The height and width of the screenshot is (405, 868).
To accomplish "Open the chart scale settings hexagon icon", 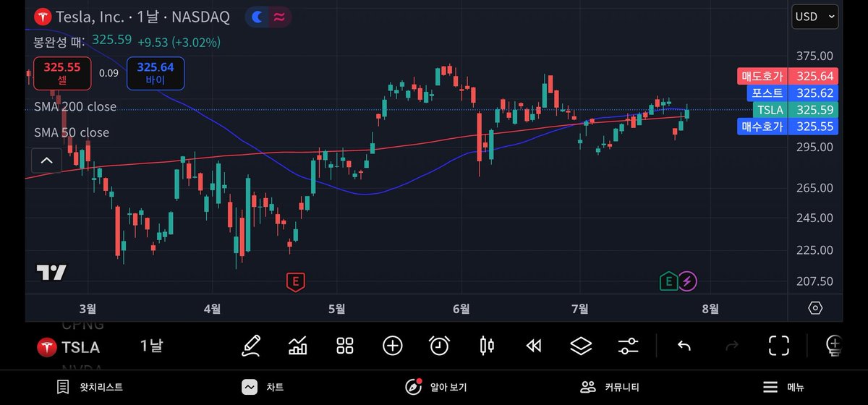I will click(815, 308).
